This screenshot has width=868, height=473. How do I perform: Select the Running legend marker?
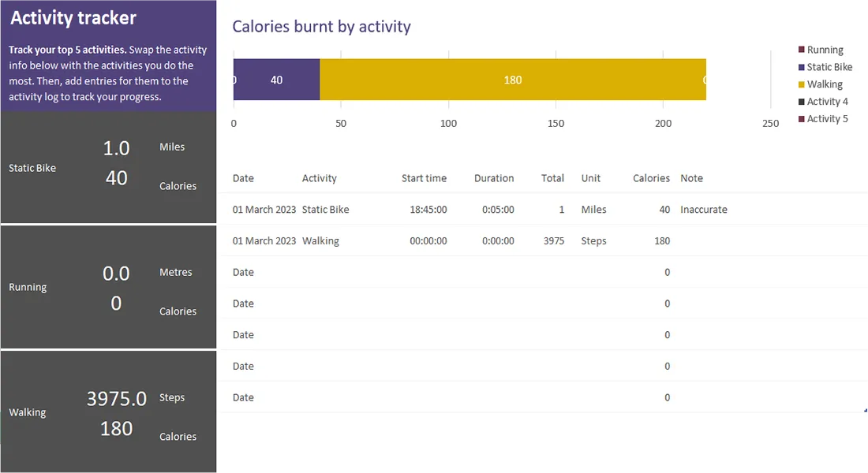[802, 50]
